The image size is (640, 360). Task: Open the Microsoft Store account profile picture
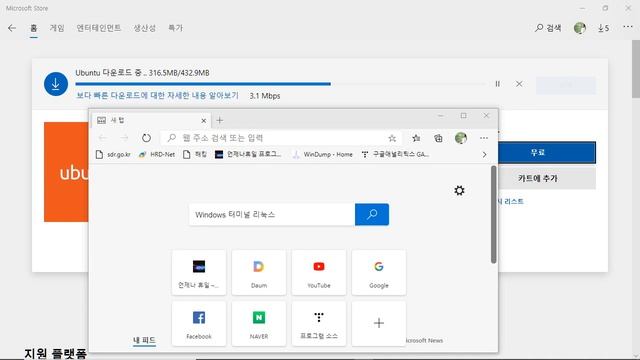tap(580, 28)
